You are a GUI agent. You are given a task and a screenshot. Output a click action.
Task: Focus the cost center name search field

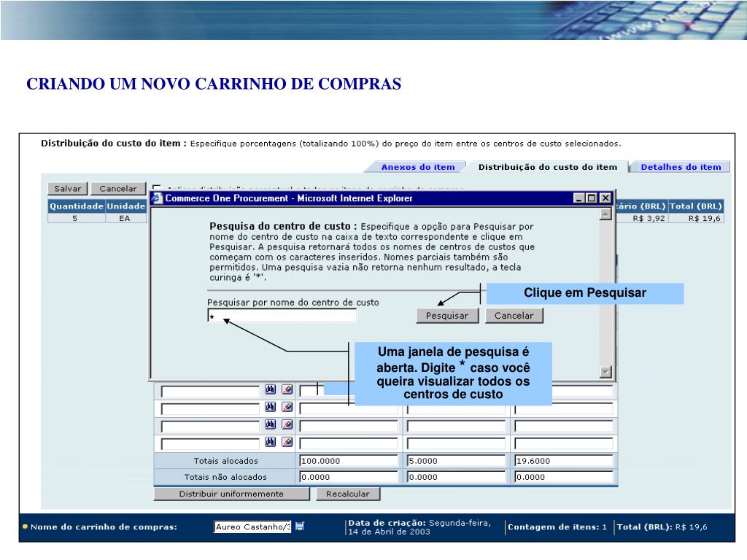pos(282,316)
